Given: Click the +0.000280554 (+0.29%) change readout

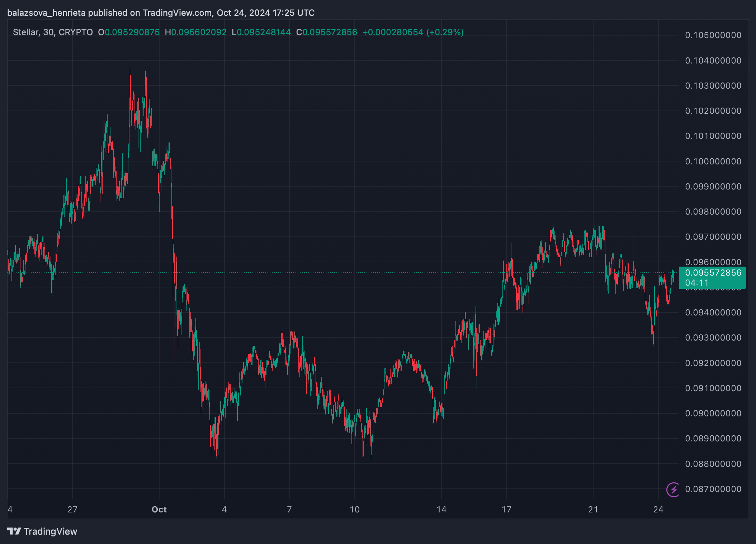Looking at the screenshot, I should pyautogui.click(x=413, y=32).
